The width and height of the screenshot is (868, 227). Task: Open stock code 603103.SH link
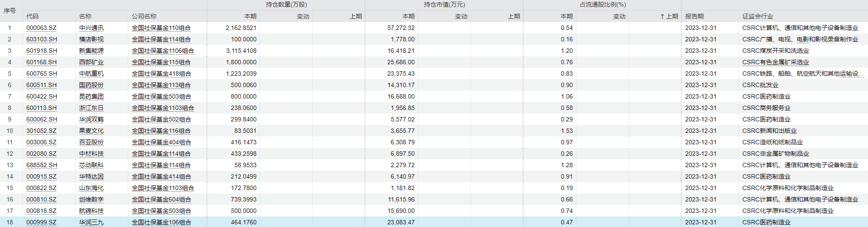pyautogui.click(x=41, y=39)
